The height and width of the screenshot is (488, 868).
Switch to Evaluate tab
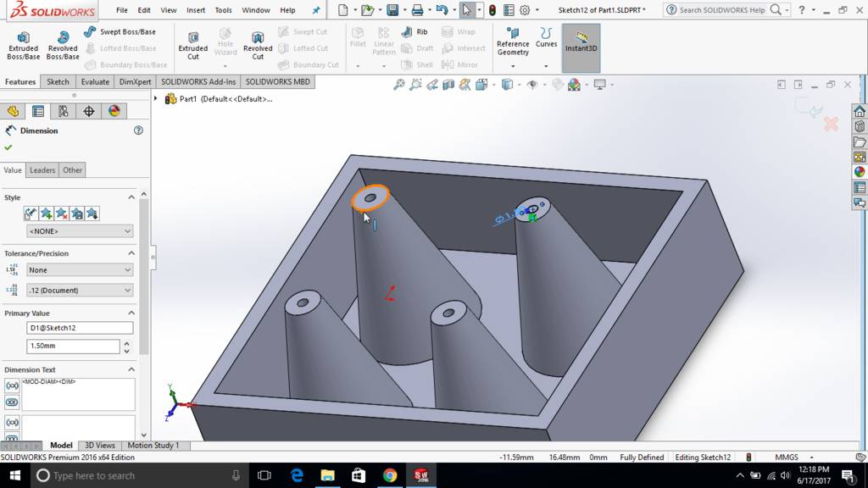pos(95,82)
